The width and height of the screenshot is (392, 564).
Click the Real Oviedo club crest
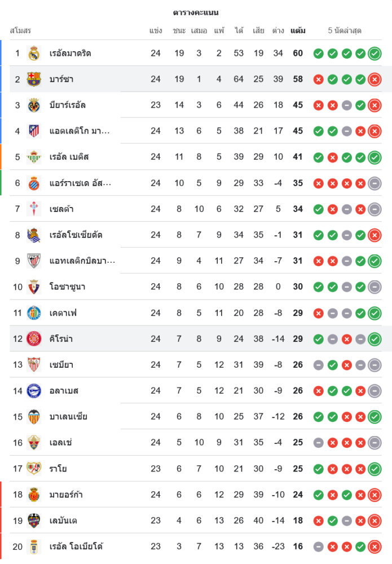click(34, 547)
